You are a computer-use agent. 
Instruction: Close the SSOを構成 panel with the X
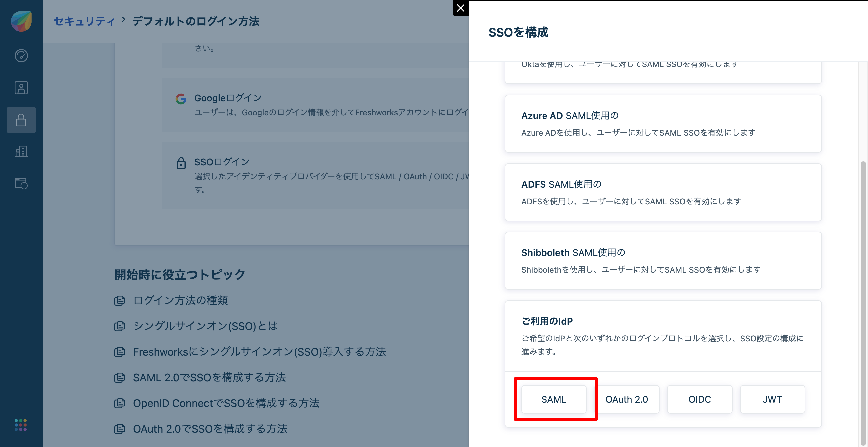click(x=460, y=8)
